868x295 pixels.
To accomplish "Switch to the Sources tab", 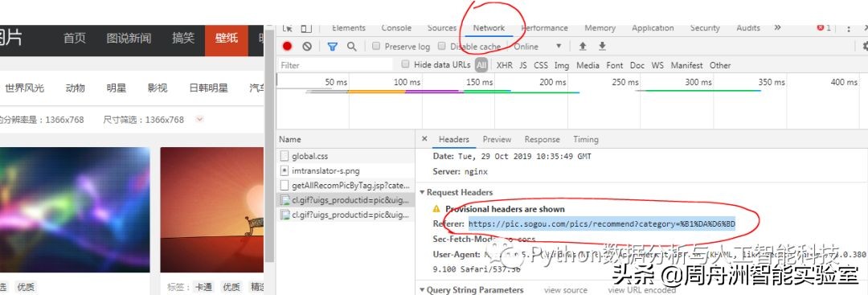I will pos(442,27).
